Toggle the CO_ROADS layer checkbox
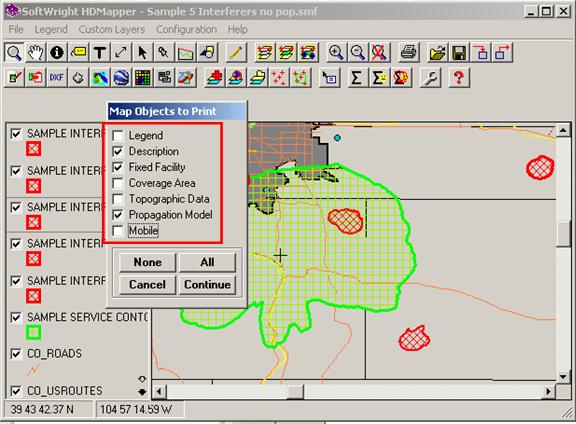Screen dimensions: 576x424 coord(16,353)
